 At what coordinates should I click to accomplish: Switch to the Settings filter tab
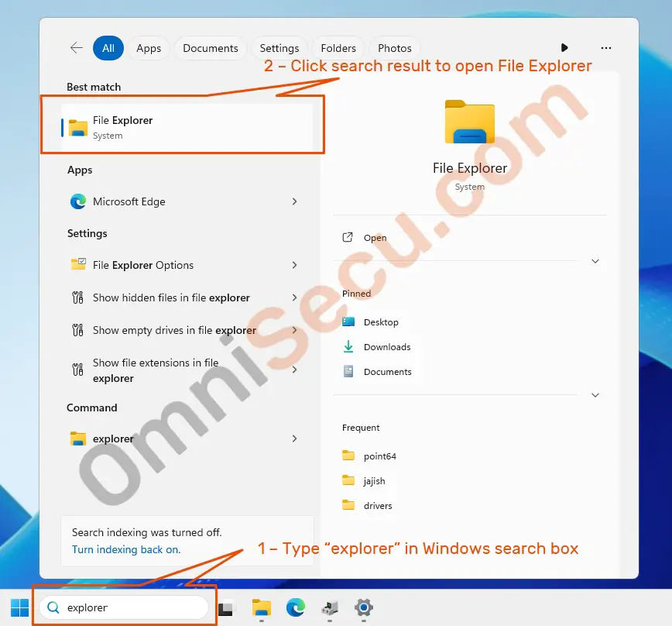pyautogui.click(x=279, y=48)
